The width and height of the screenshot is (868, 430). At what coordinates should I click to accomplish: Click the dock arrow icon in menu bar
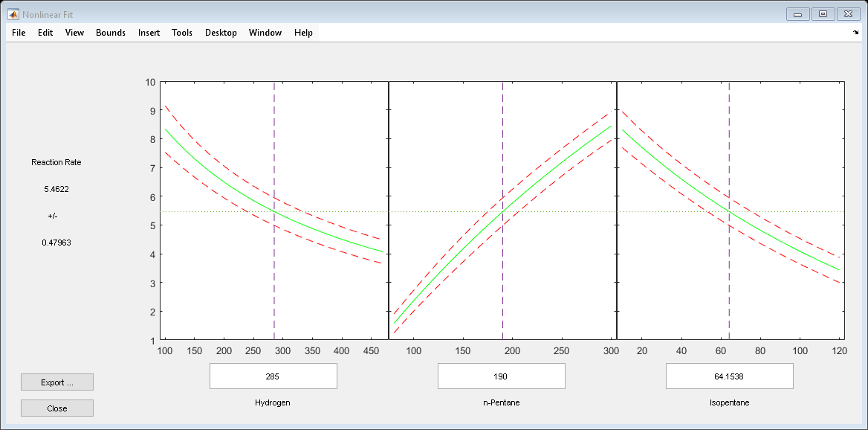pos(855,33)
